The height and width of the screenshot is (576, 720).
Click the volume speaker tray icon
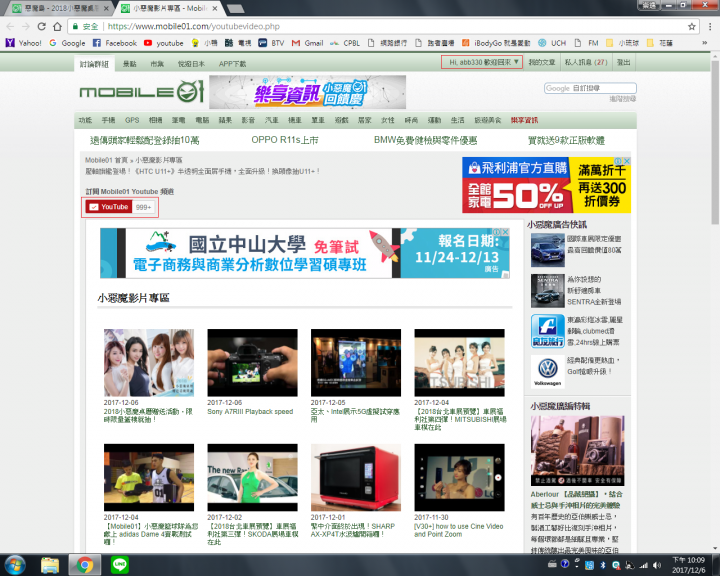(x=657, y=565)
